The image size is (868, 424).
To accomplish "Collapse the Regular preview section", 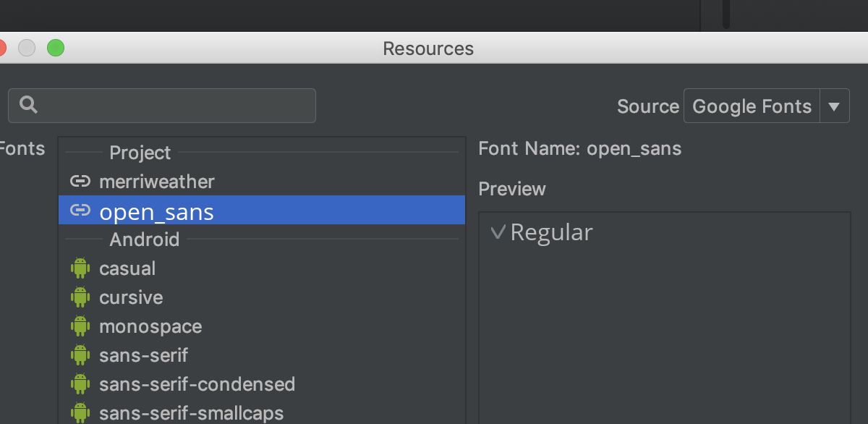I will tap(497, 232).
